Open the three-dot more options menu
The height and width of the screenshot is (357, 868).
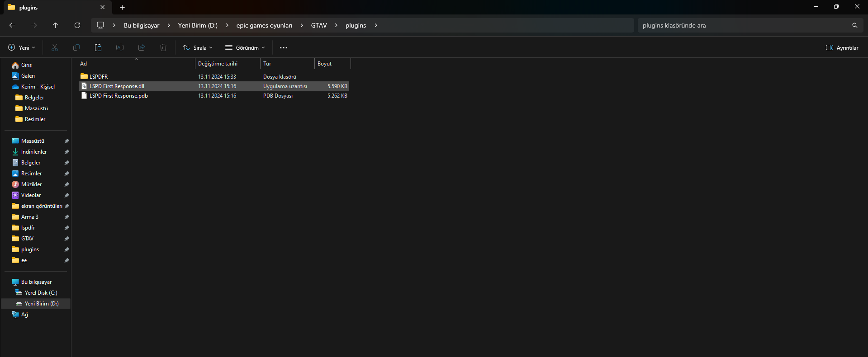pyautogui.click(x=284, y=47)
